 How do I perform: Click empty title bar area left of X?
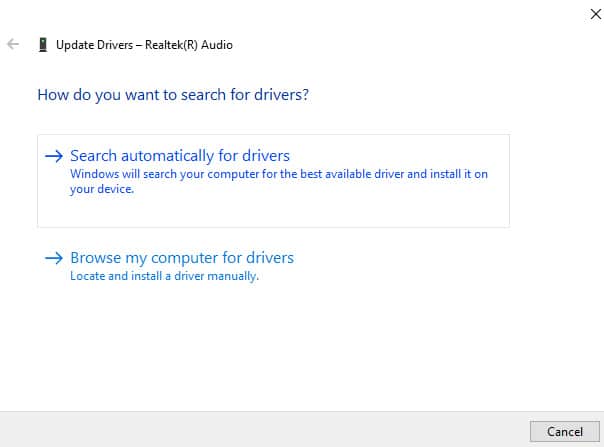[400, 14]
